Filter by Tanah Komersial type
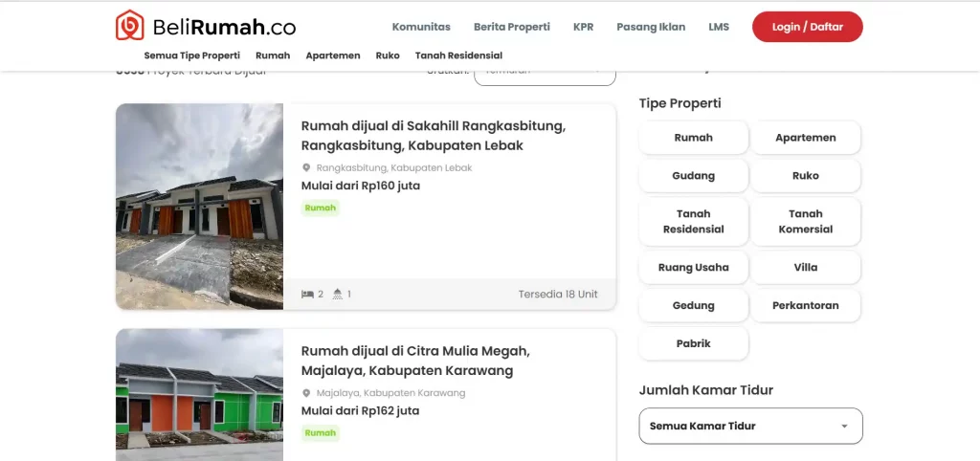This screenshot has height=461, width=980. click(x=806, y=221)
